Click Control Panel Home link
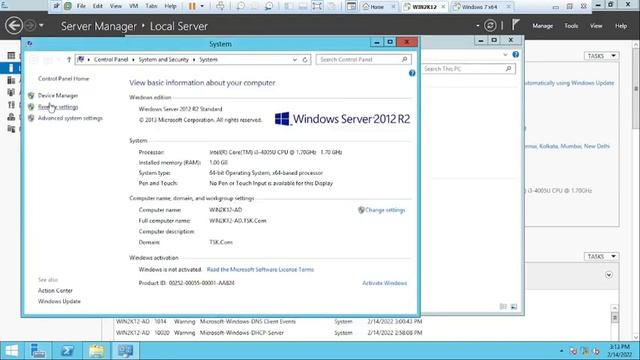Image resolution: width=640 pixels, height=360 pixels. pos(63,78)
